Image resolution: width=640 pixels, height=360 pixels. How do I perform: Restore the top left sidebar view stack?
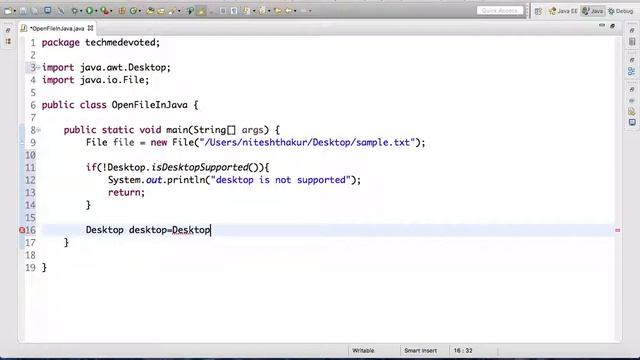tap(8, 31)
